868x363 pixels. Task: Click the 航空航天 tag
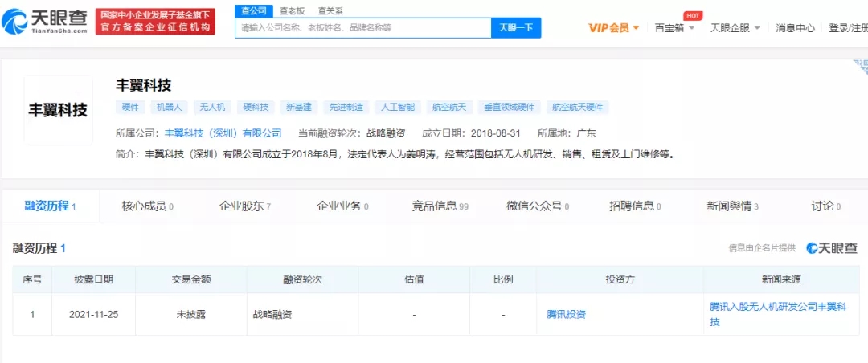pyautogui.click(x=449, y=108)
